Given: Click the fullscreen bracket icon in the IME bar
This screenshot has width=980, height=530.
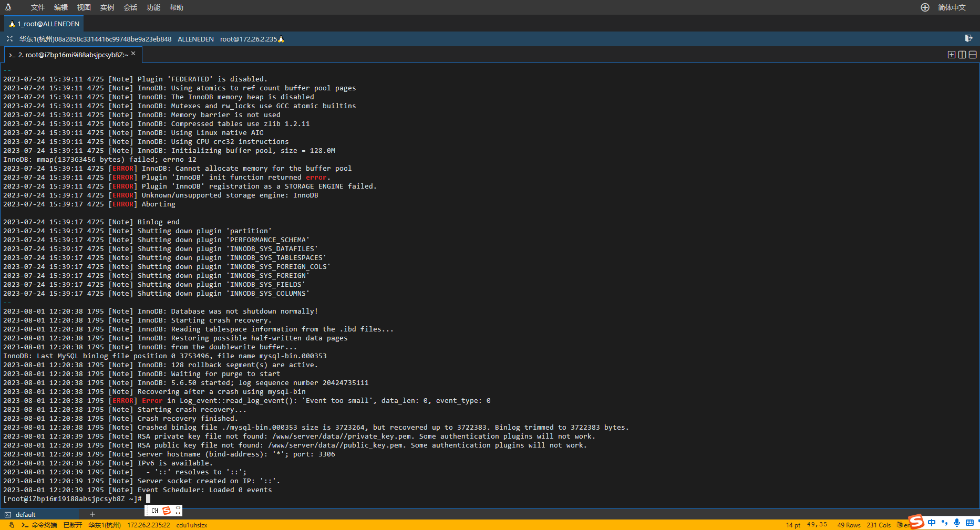Looking at the screenshot, I should pyautogui.click(x=178, y=511).
